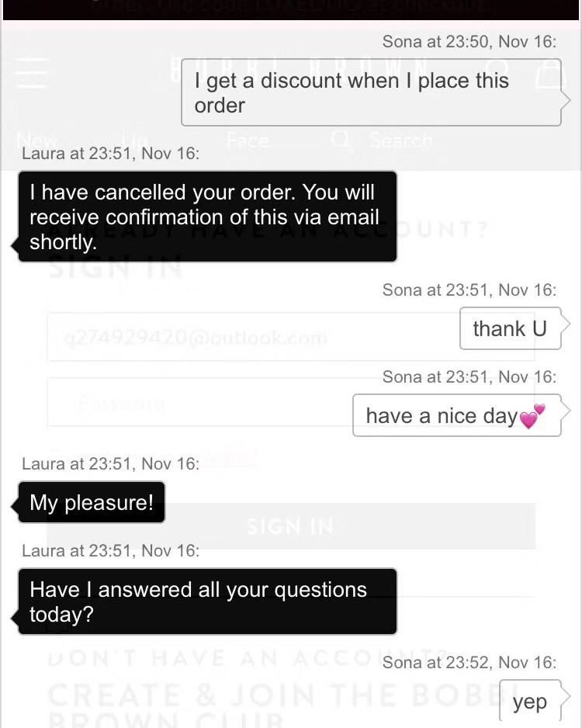The height and width of the screenshot is (728, 582).
Task: Open the Face category tab
Action: coord(248,140)
